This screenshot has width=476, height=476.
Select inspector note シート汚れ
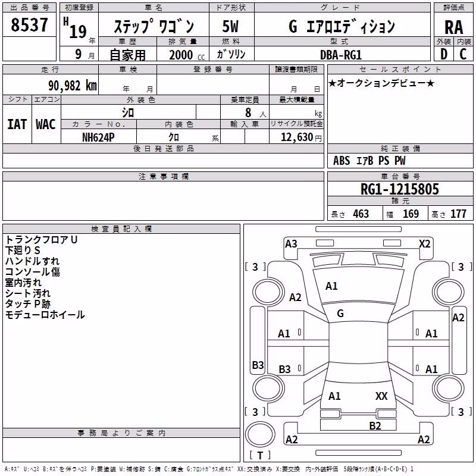(27, 293)
